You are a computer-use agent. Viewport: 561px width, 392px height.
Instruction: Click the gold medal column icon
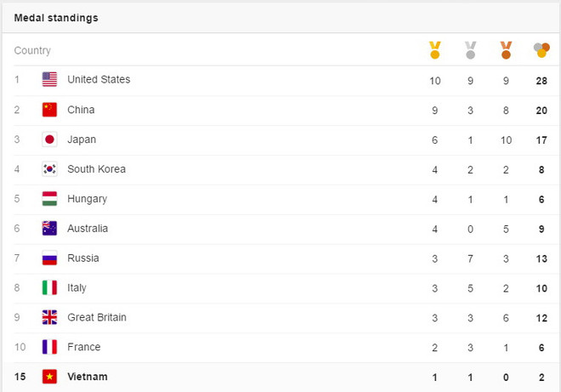[434, 50]
